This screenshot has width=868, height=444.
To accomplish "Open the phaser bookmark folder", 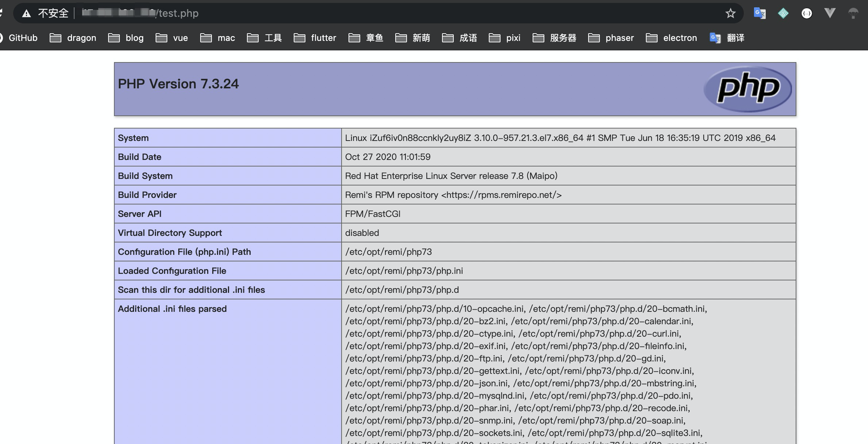I will (611, 38).
